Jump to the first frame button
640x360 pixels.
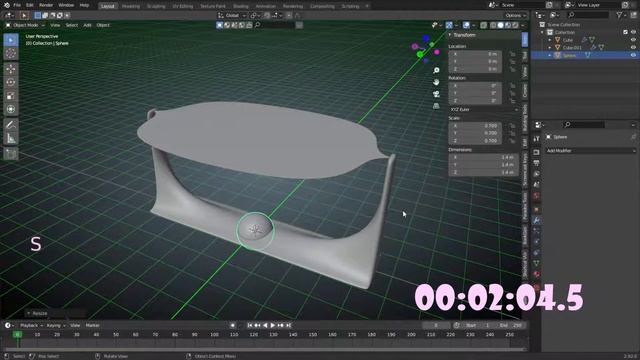250,325
